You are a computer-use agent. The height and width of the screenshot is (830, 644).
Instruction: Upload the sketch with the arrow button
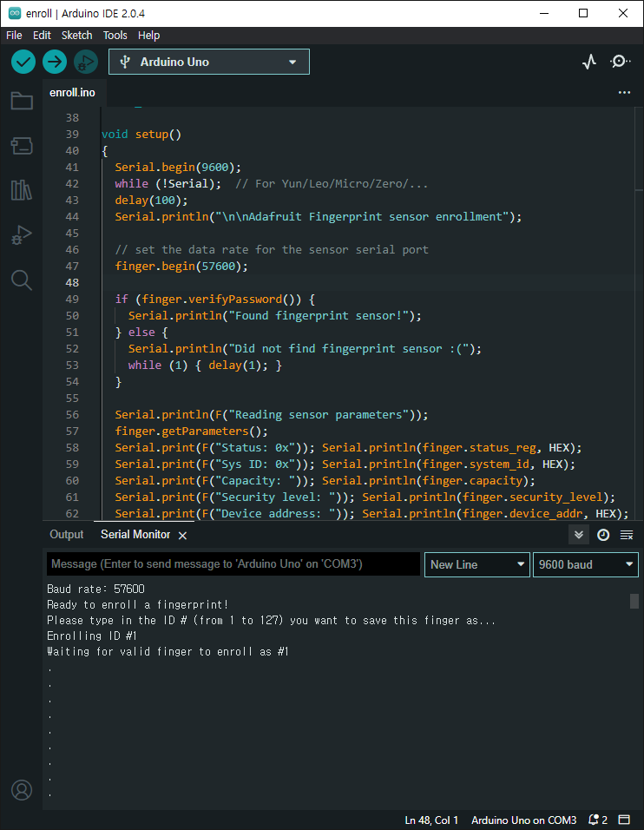(x=55, y=62)
